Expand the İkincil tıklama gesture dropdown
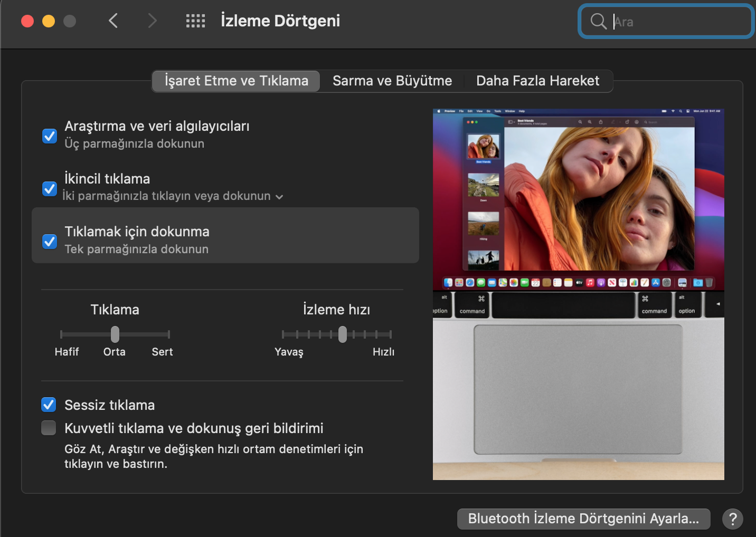Screen dimensions: 756x537 point(279,197)
